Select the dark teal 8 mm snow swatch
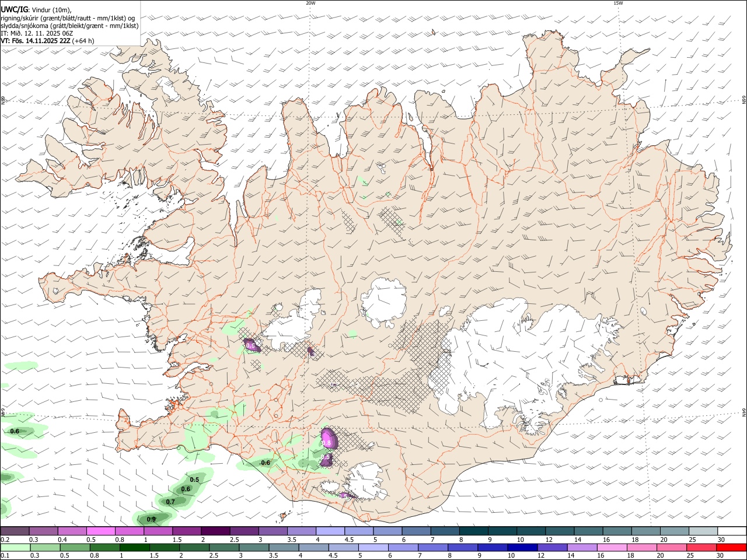Screen dimensions: 747x560 click(473, 531)
